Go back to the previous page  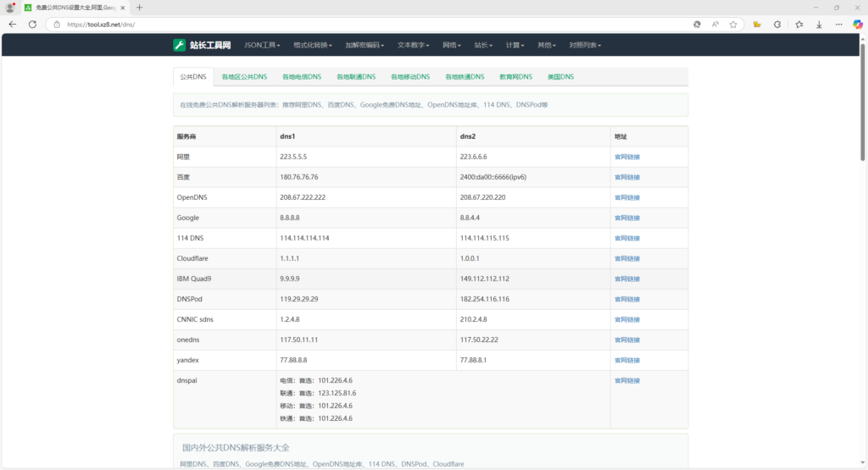[x=12, y=25]
